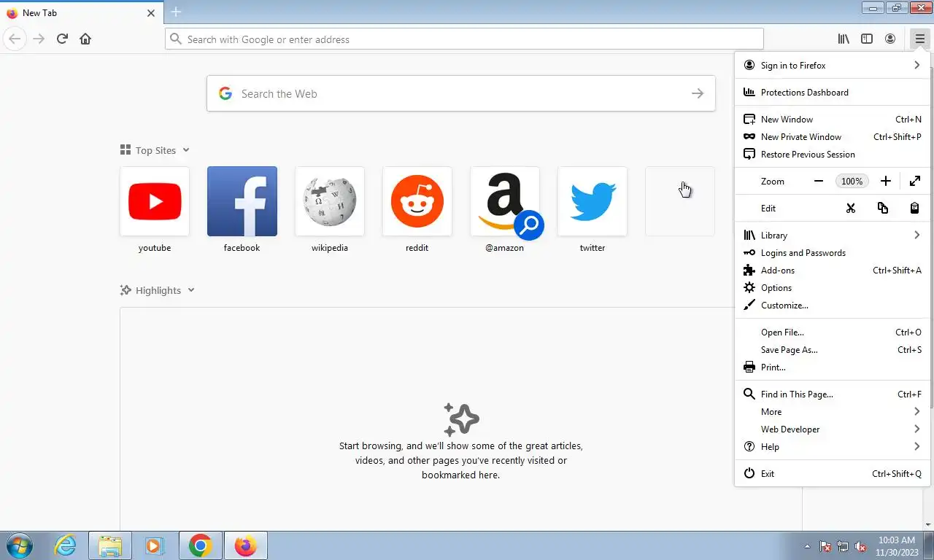Image resolution: width=934 pixels, height=560 pixels.
Task: Choose Find in This Page...
Action: pyautogui.click(x=833, y=394)
